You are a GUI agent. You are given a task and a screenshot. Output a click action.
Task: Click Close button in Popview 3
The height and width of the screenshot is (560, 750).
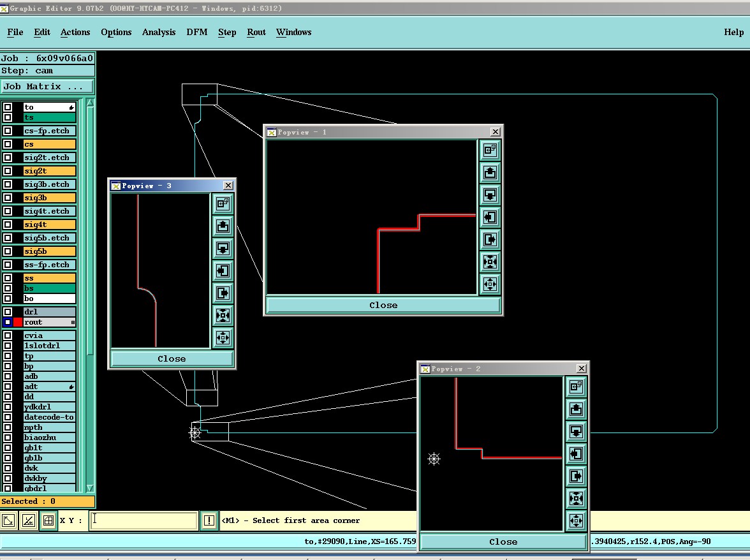[x=172, y=358]
